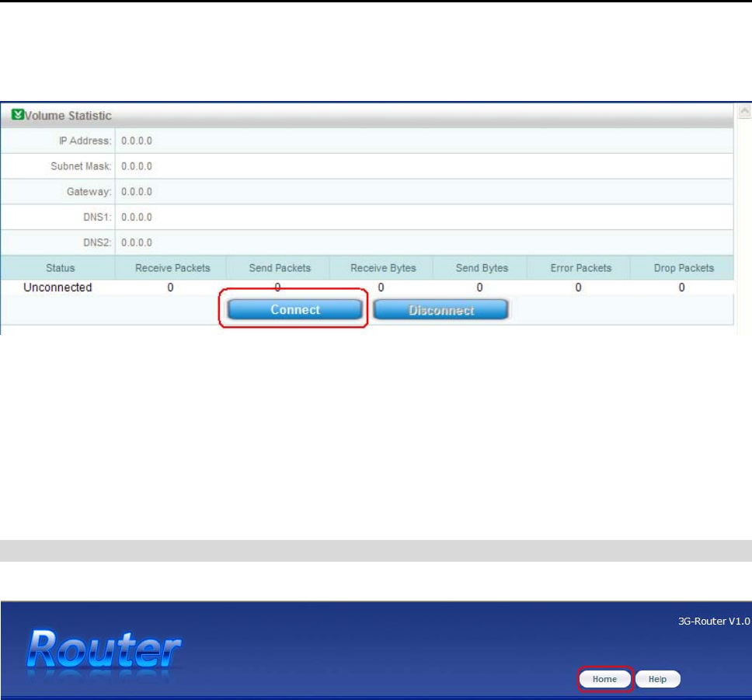Click the Send Bytes column header
752x700 pixels.
[482, 268]
